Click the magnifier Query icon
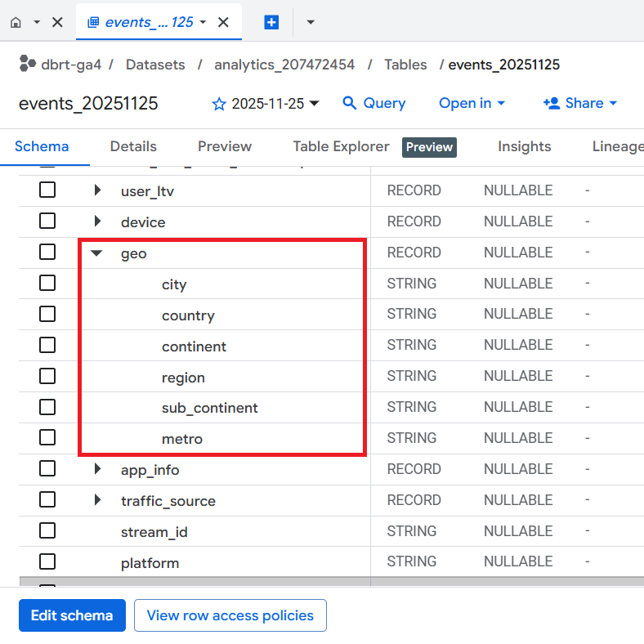 pos(350,103)
